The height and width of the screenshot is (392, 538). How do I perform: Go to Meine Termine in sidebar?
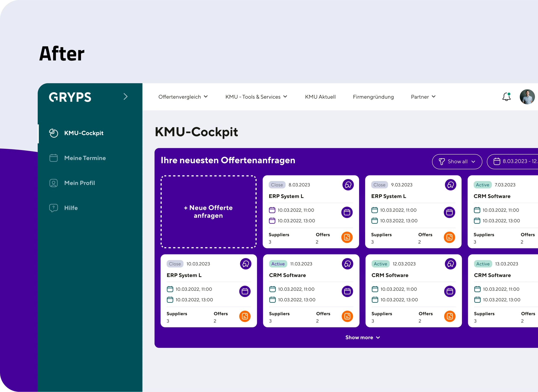[x=85, y=158]
